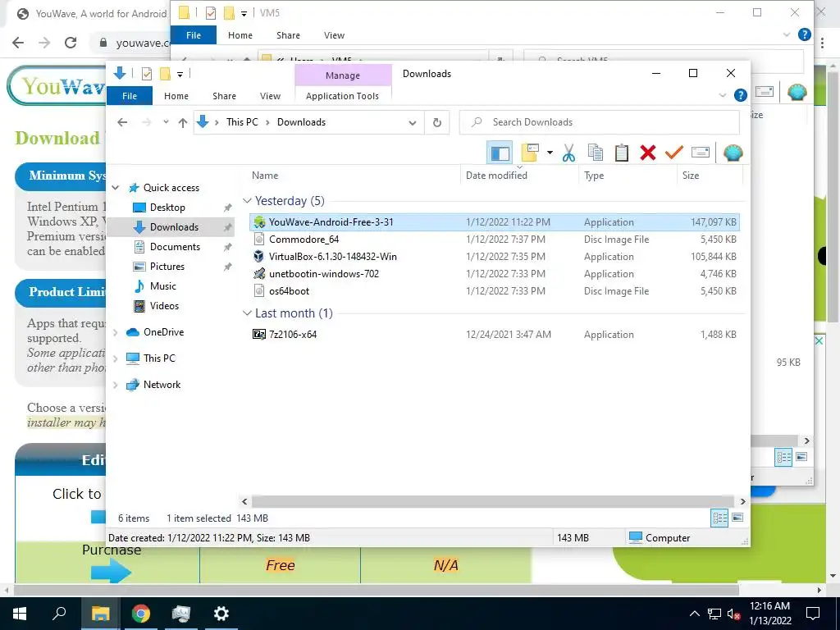Open the VM5 Quick Access Toolbar dropdown
This screenshot has height=630, width=840.
pyautogui.click(x=244, y=13)
